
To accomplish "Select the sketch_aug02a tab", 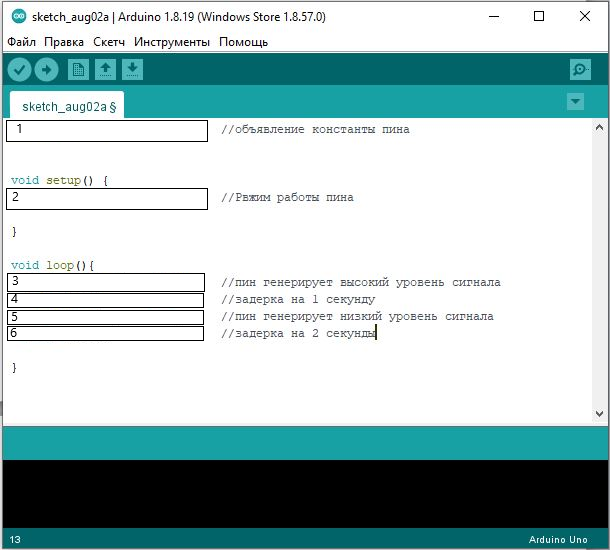I will pos(67,105).
